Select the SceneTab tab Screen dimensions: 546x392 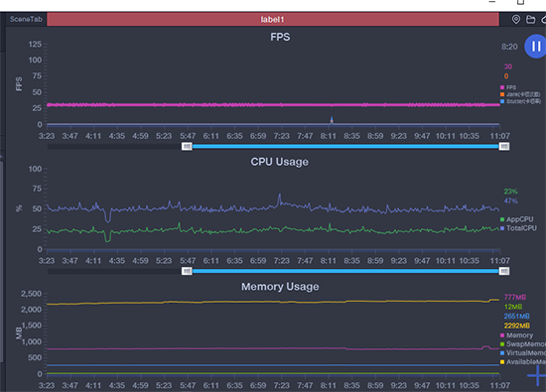[26, 19]
